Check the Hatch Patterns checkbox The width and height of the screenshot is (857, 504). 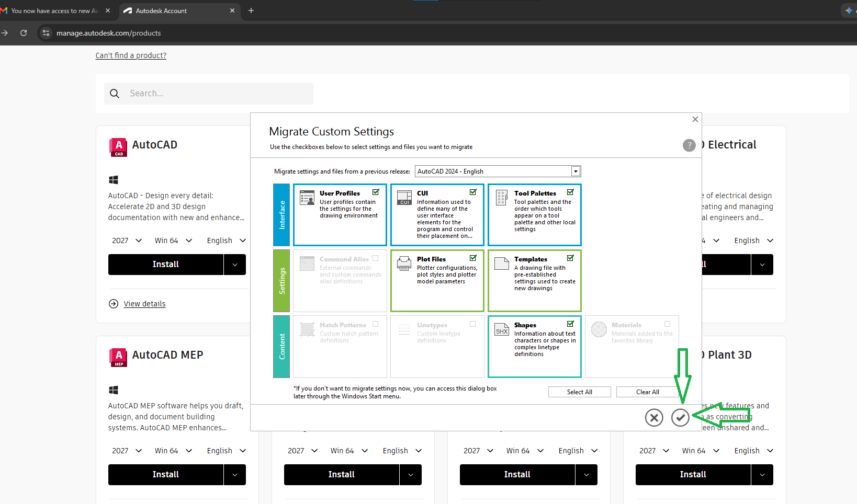pyautogui.click(x=376, y=324)
